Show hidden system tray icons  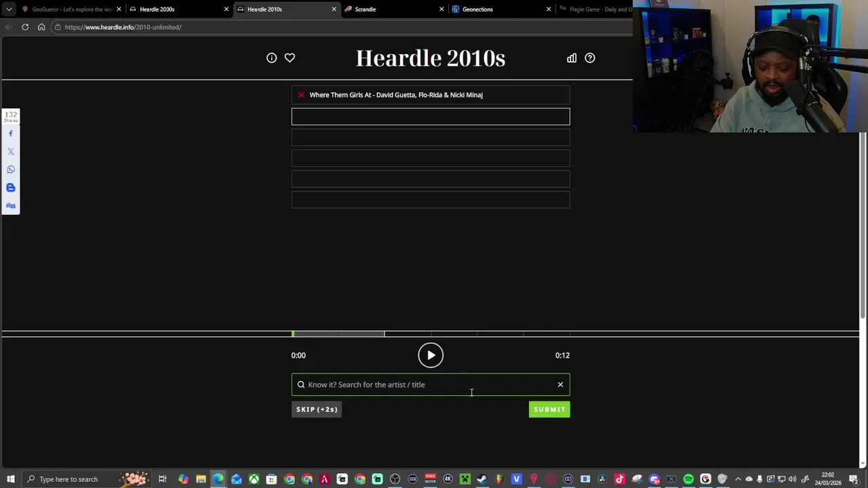click(x=738, y=479)
